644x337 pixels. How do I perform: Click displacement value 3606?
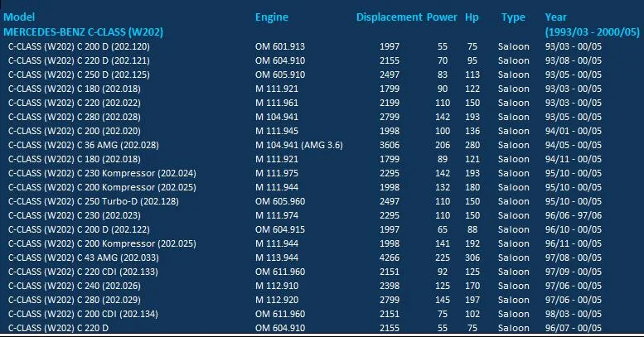coord(390,145)
